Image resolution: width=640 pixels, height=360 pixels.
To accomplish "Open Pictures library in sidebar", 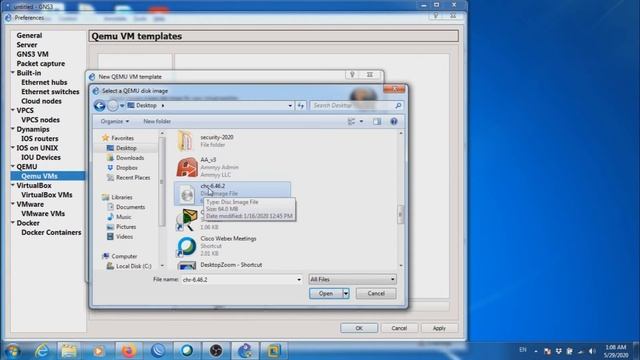I will pos(126,227).
